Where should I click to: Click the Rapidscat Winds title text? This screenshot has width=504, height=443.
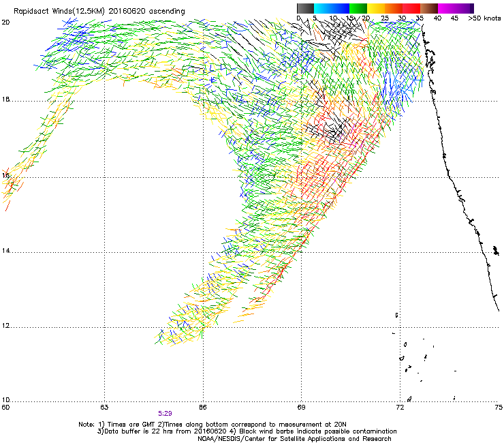pyautogui.click(x=99, y=11)
